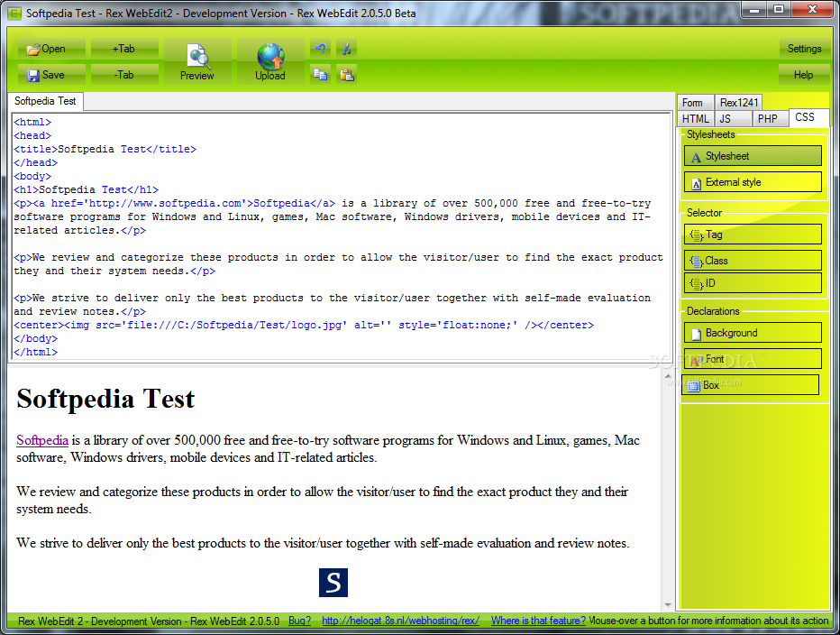Open Settings
The height and width of the screenshot is (635, 840).
point(804,49)
